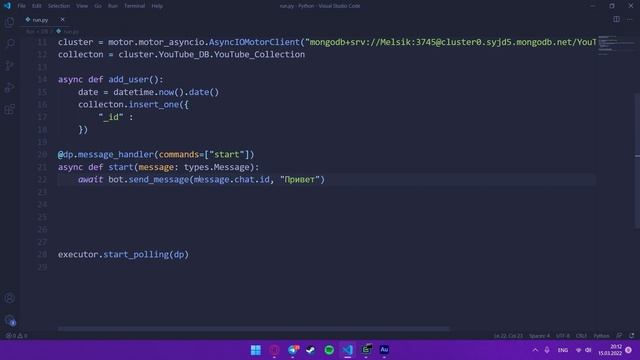Image resolution: width=640 pixels, height=360 pixels.
Task: Open the View menu
Action: coord(82,6)
